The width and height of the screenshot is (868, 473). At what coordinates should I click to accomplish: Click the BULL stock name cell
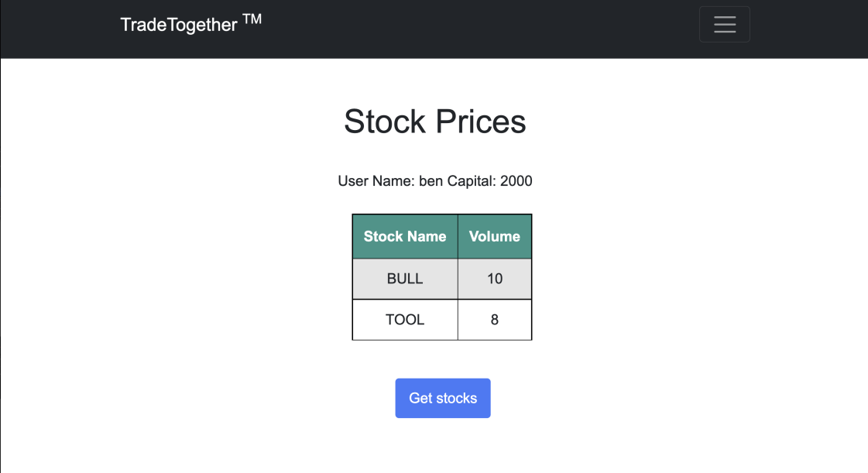[405, 279]
